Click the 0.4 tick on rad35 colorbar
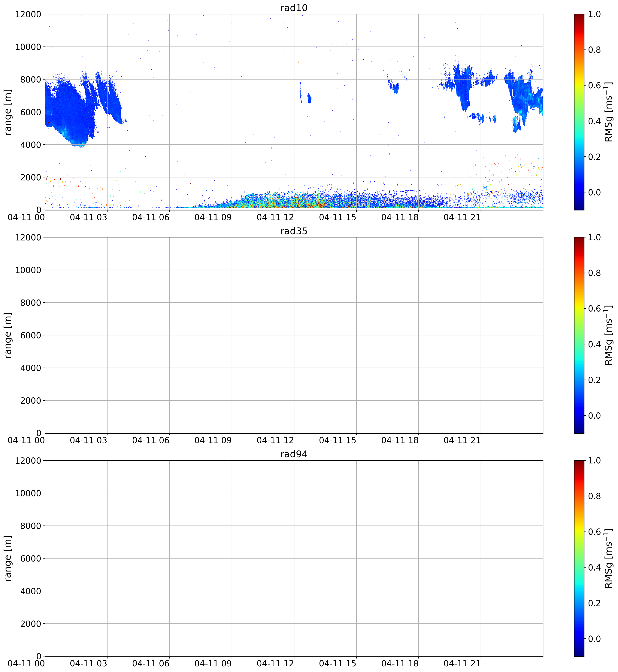This screenshot has width=618, height=672. [595, 344]
